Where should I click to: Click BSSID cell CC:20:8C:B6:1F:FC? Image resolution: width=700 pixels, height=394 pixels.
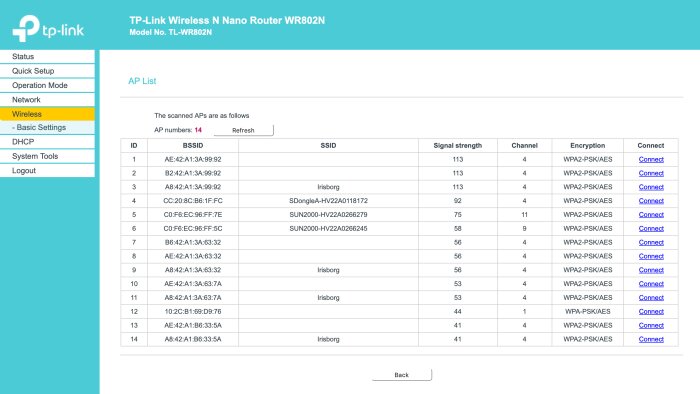[193, 201]
